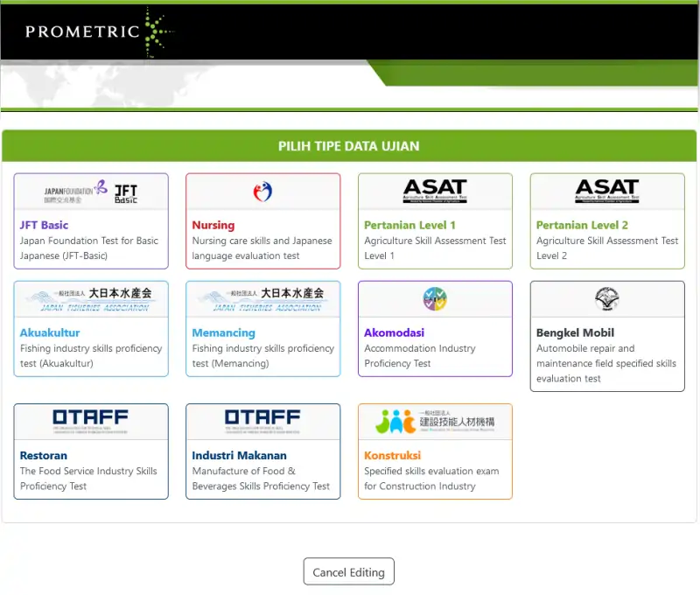700x595 pixels.
Task: Pick the Bengkel Mobil exam title
Action: [x=576, y=332]
